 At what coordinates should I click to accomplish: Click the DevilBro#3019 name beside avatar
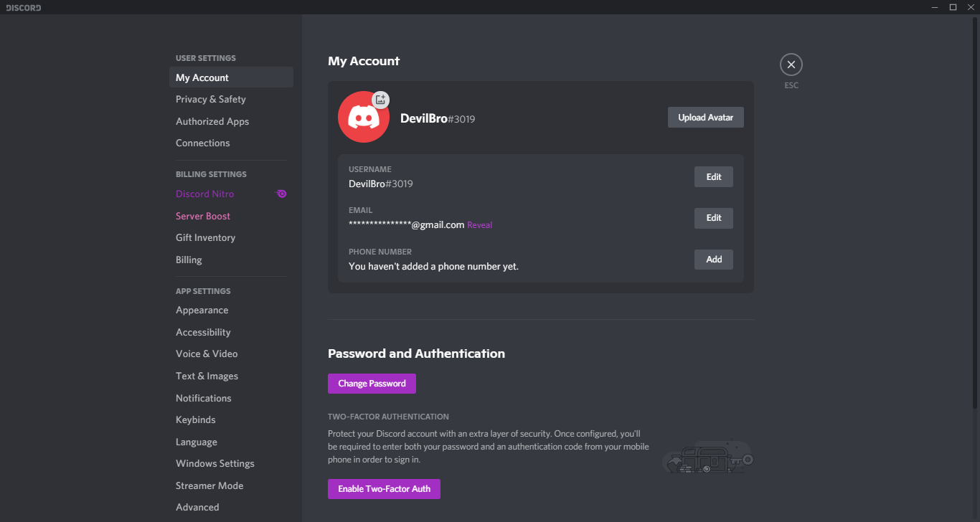click(438, 118)
